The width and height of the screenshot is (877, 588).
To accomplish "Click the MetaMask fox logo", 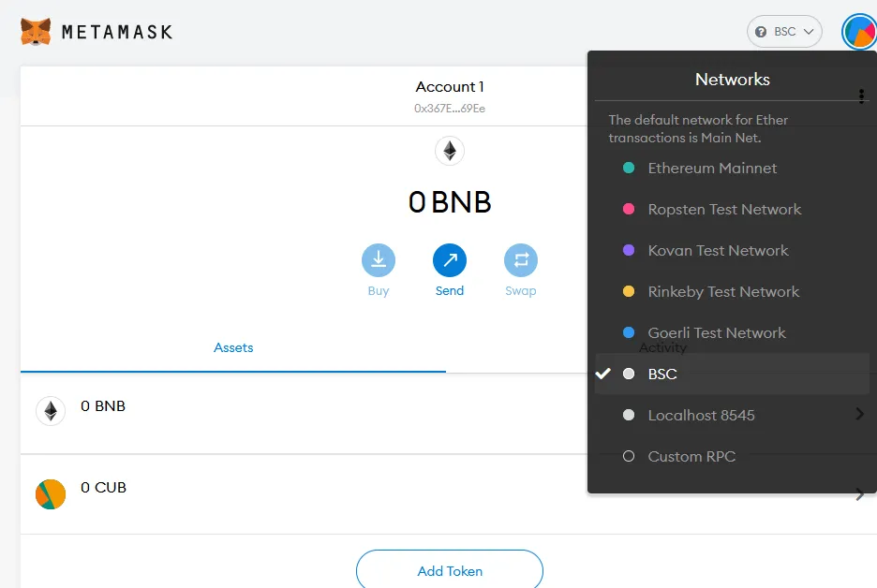I will tap(36, 31).
